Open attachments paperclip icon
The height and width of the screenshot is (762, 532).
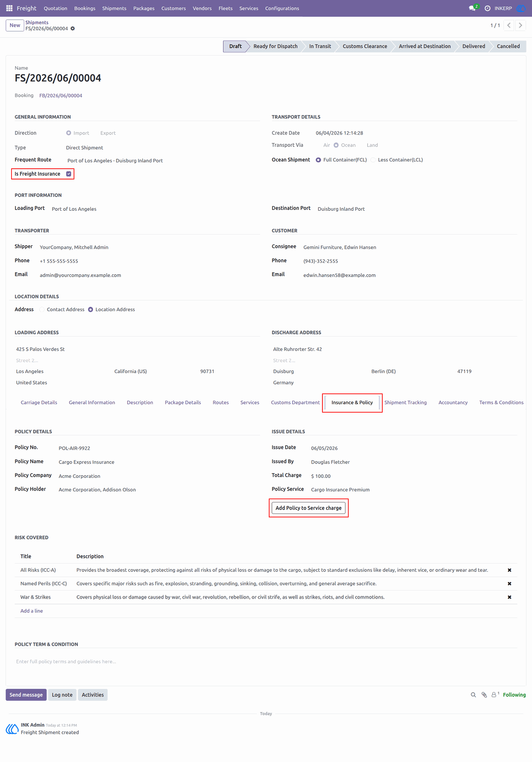pyautogui.click(x=484, y=695)
